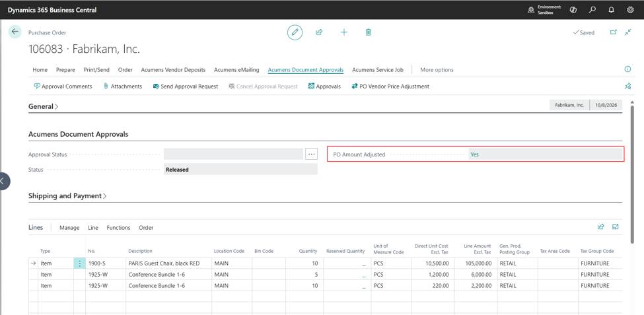Click Fabrikam, Inc. summary in General header
This screenshot has width=644, height=315.
tap(569, 105)
